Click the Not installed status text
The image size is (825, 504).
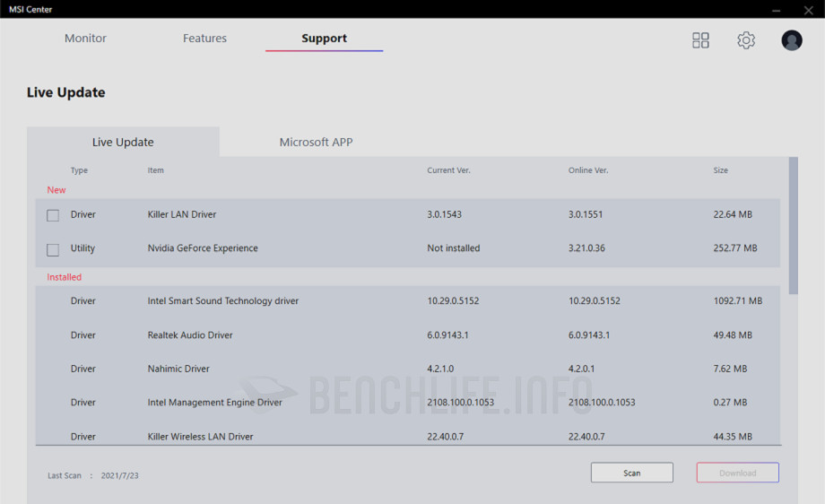coord(454,248)
